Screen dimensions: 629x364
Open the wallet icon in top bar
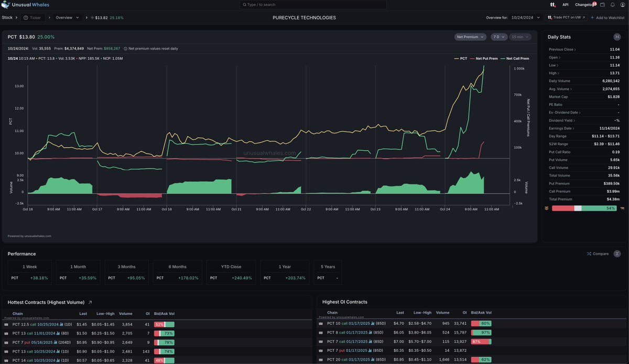[x=603, y=5]
